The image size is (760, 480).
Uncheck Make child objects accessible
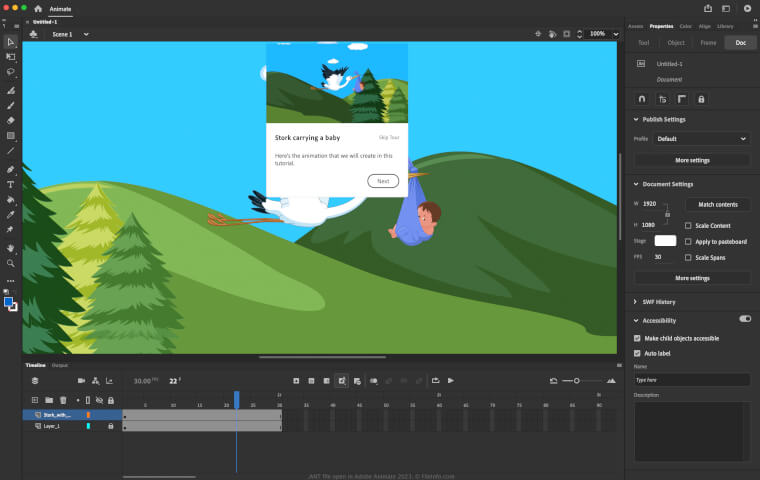coord(638,338)
